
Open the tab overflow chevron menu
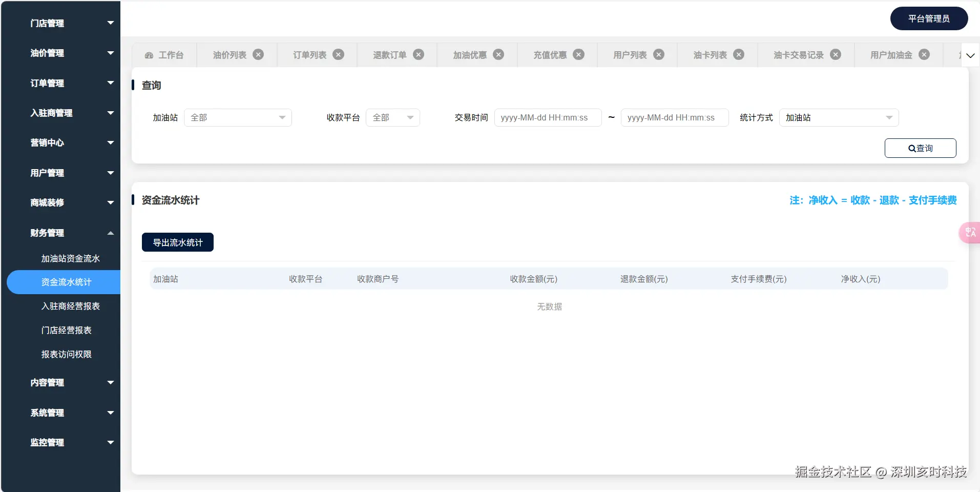click(970, 55)
